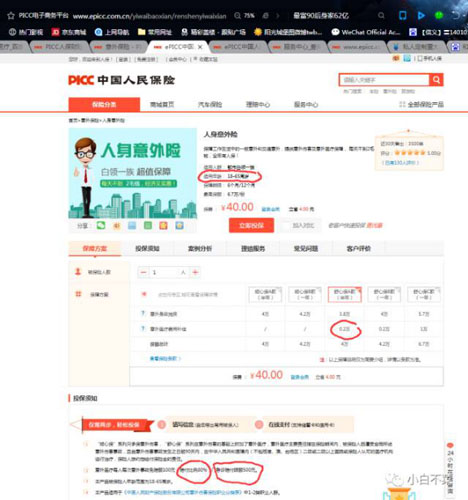Go to 服务中心 nav item
The image size is (468, 500).
[x=306, y=104]
